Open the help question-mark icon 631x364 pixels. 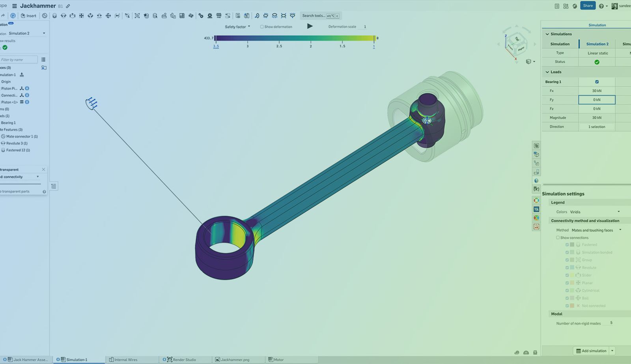click(601, 6)
